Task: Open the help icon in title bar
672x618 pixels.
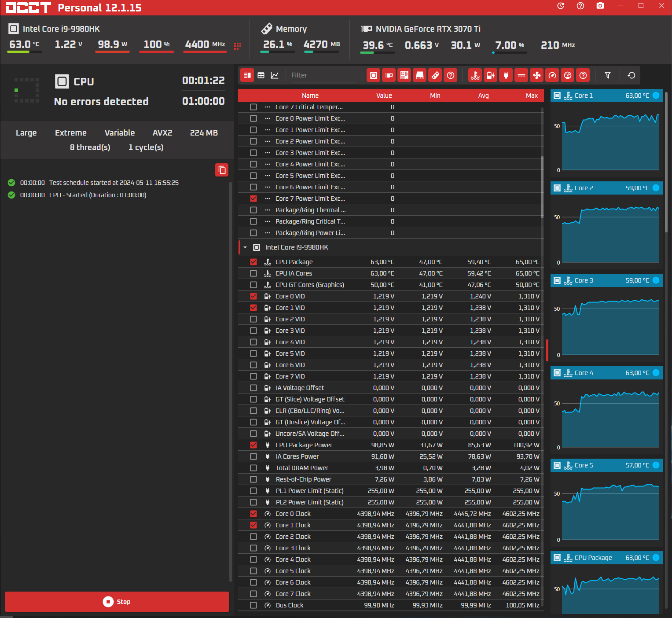Action: point(580,6)
